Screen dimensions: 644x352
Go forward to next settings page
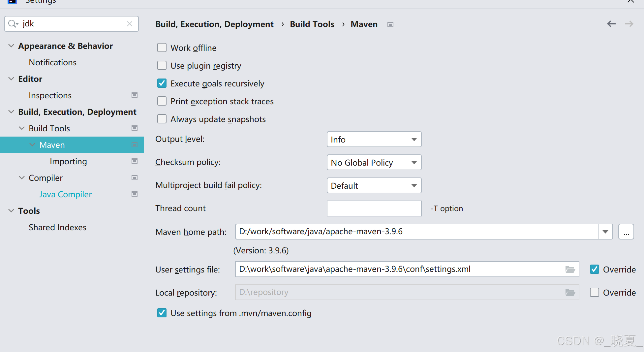[x=629, y=24]
